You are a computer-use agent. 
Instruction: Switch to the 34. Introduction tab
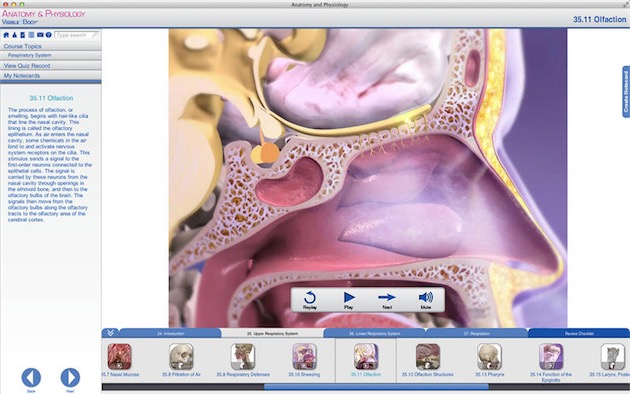[x=170, y=333]
